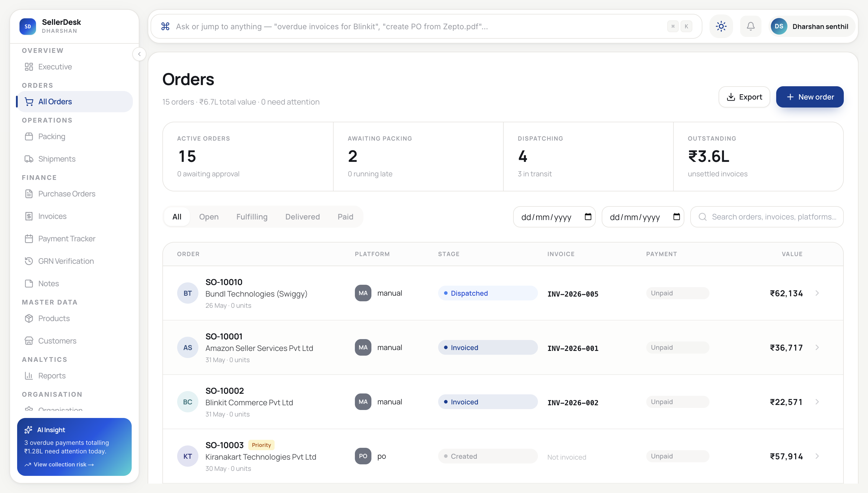The height and width of the screenshot is (493, 868).
Task: Click the Products box icon
Action: click(29, 318)
